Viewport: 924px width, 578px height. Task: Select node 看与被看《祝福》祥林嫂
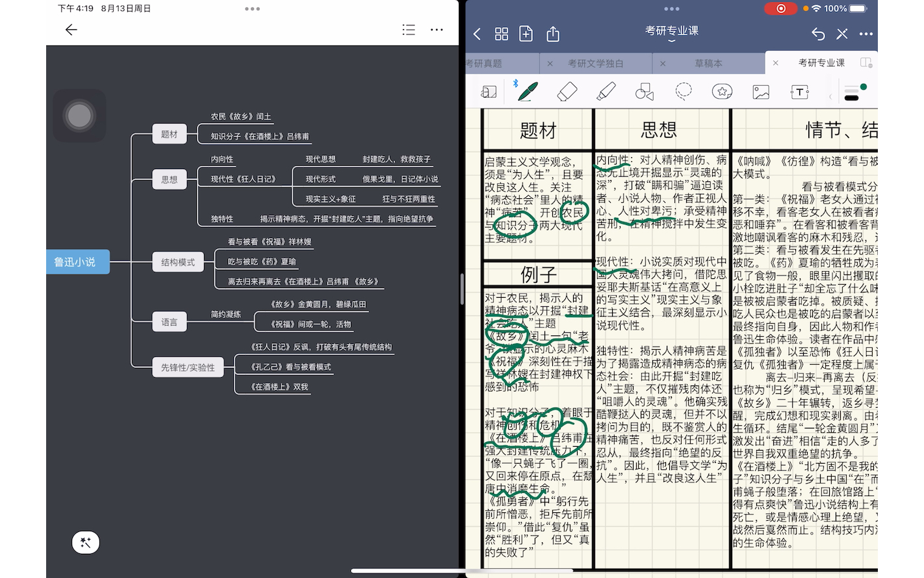[x=270, y=242]
